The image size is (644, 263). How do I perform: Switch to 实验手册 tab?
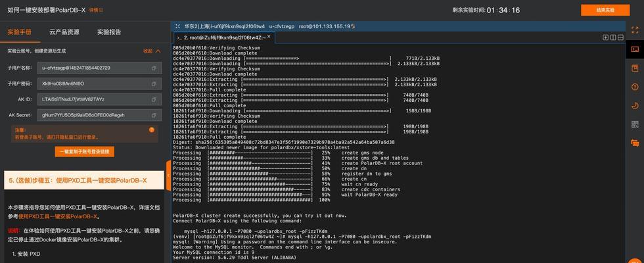pyautogui.click(x=19, y=32)
